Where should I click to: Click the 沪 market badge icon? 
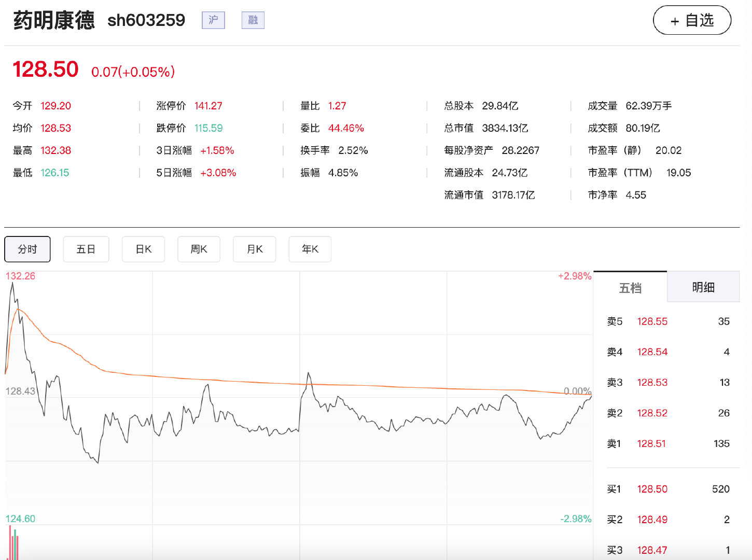tap(213, 20)
